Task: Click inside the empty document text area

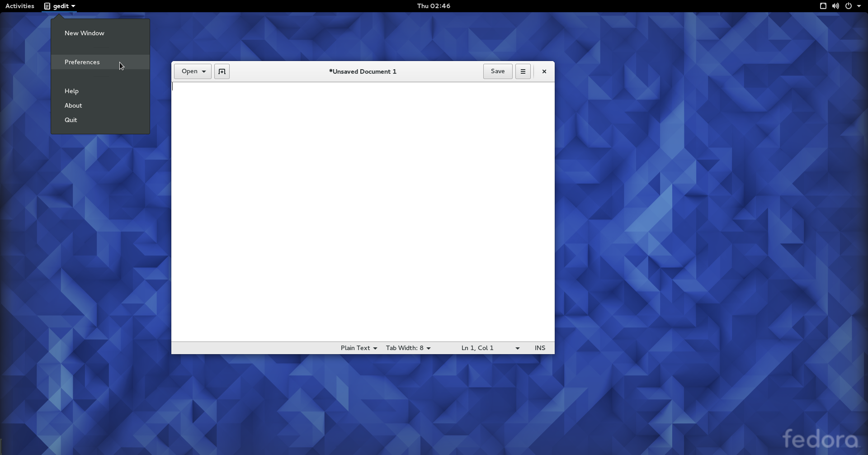Action: [x=363, y=208]
